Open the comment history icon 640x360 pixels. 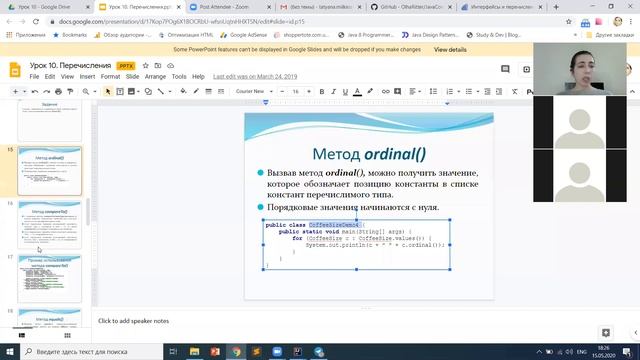click(x=505, y=69)
